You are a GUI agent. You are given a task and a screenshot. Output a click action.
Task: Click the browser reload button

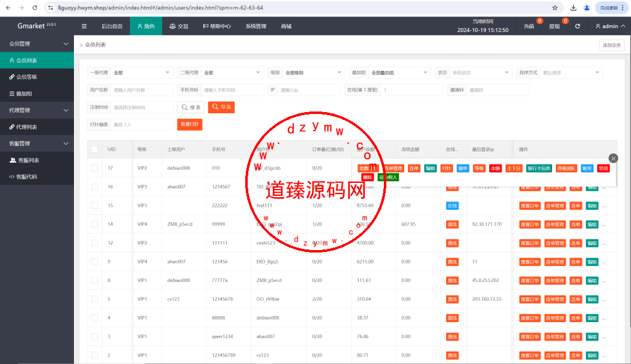coord(35,7)
